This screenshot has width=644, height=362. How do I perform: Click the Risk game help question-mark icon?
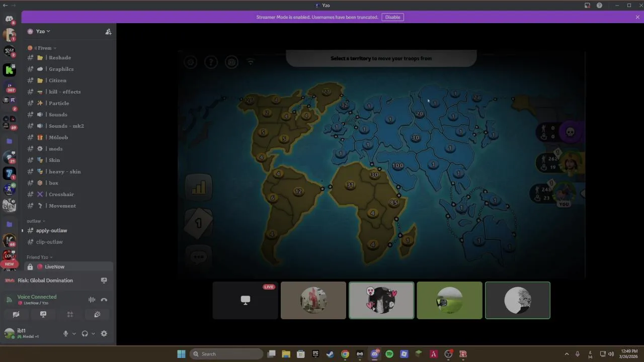point(211,62)
